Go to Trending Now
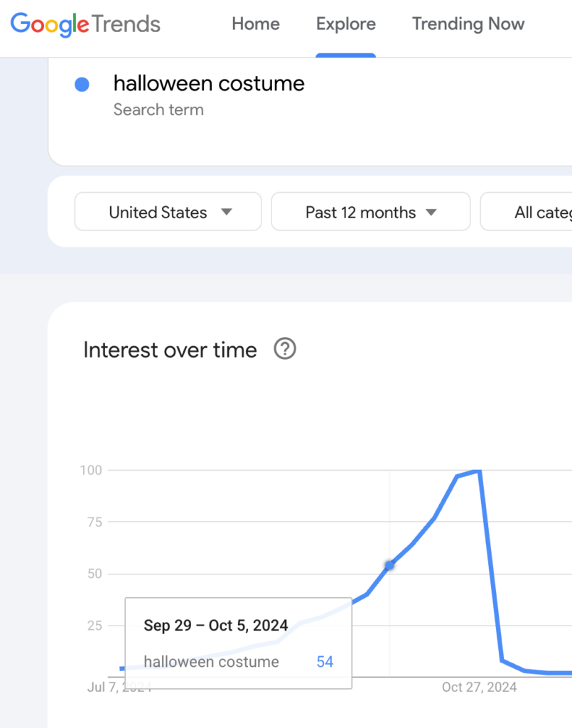The image size is (572, 728). point(468,24)
